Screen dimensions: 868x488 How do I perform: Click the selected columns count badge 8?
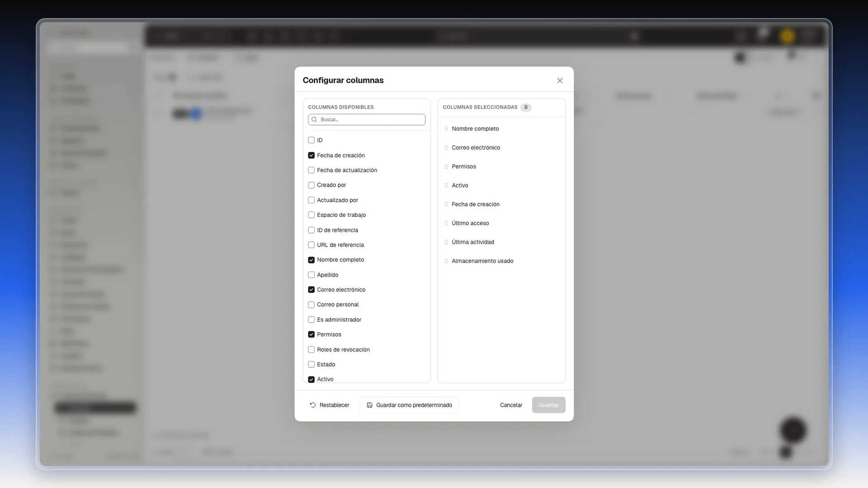click(526, 108)
